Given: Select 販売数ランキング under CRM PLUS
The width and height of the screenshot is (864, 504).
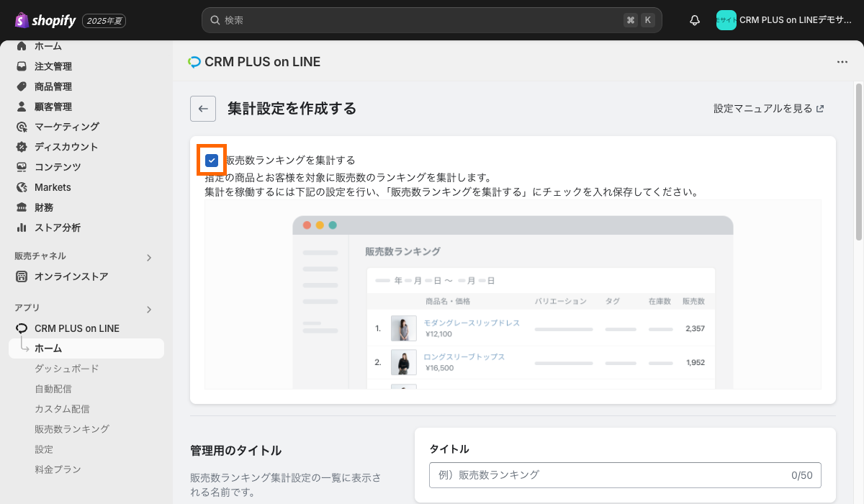Looking at the screenshot, I should pos(72,429).
